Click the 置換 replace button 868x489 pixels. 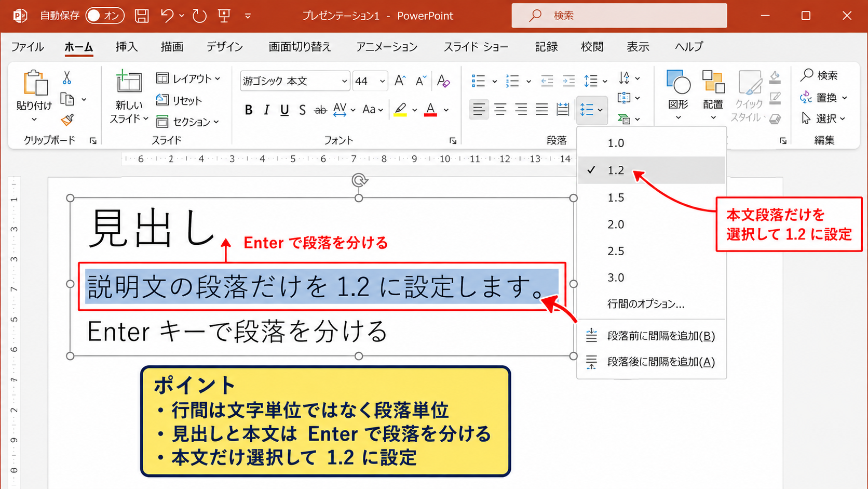click(x=824, y=97)
